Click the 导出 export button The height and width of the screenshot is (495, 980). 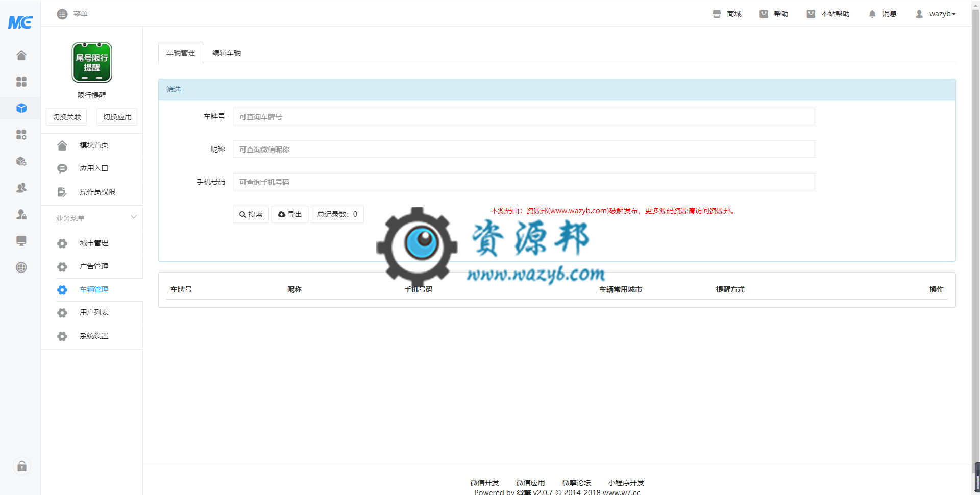pos(290,214)
